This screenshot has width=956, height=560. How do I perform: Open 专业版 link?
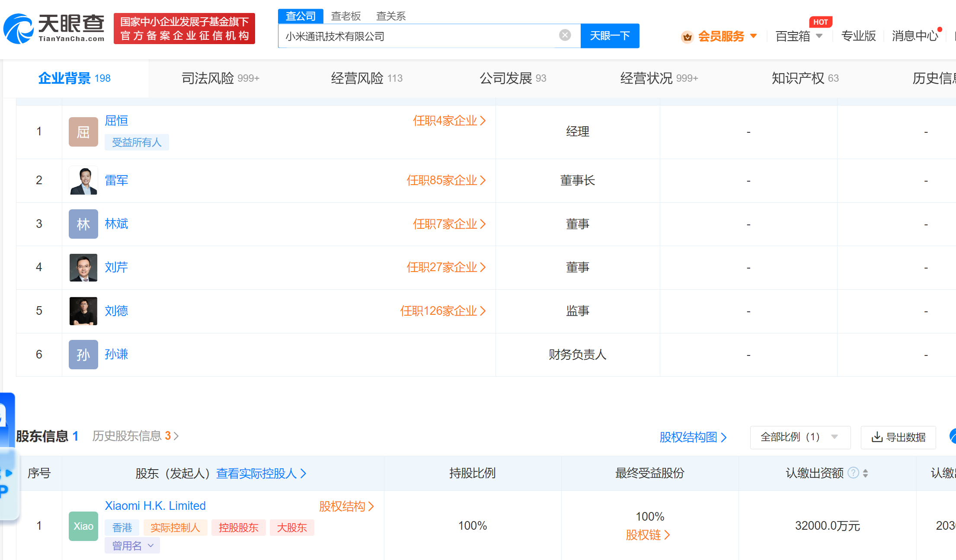pos(858,36)
